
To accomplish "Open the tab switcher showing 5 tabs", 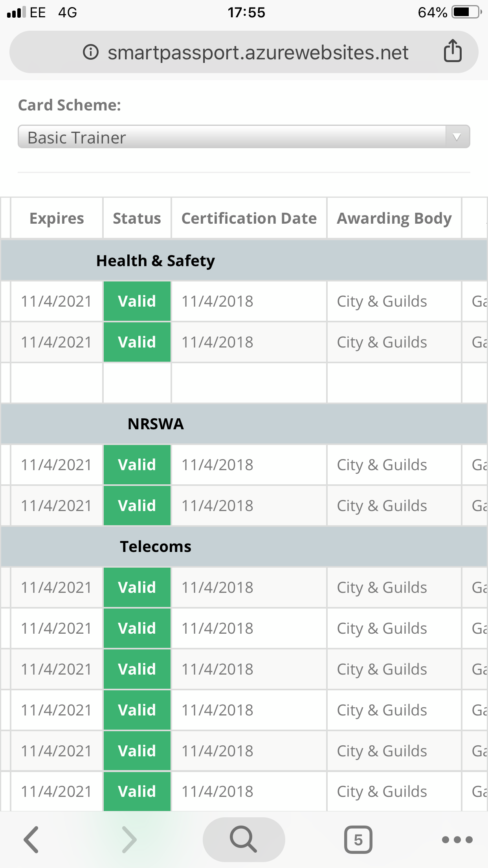I will [358, 840].
